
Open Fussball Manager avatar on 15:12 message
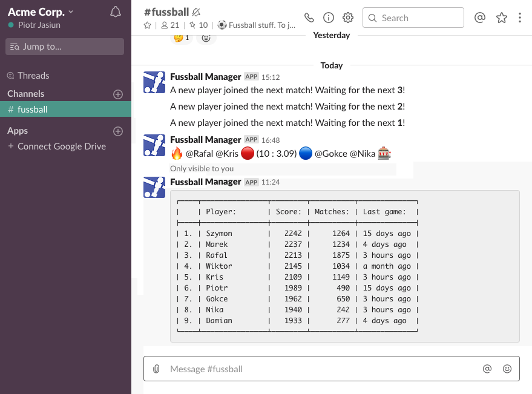[x=154, y=82]
